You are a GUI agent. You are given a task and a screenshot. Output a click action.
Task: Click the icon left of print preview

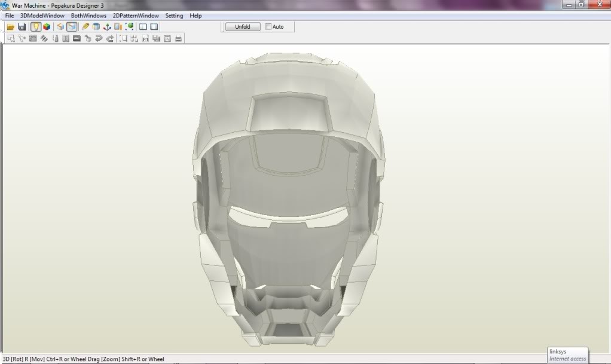[156, 38]
